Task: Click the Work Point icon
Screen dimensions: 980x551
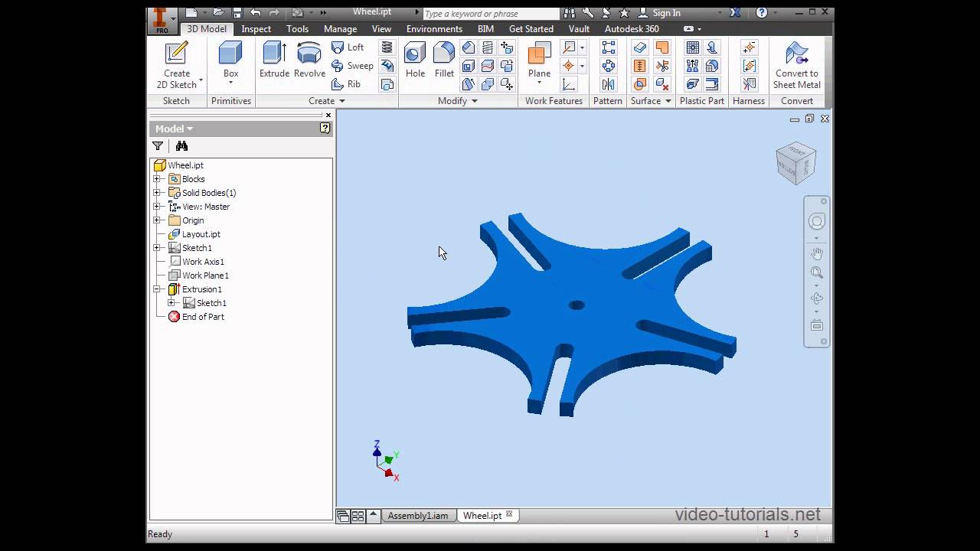Action: (569, 66)
